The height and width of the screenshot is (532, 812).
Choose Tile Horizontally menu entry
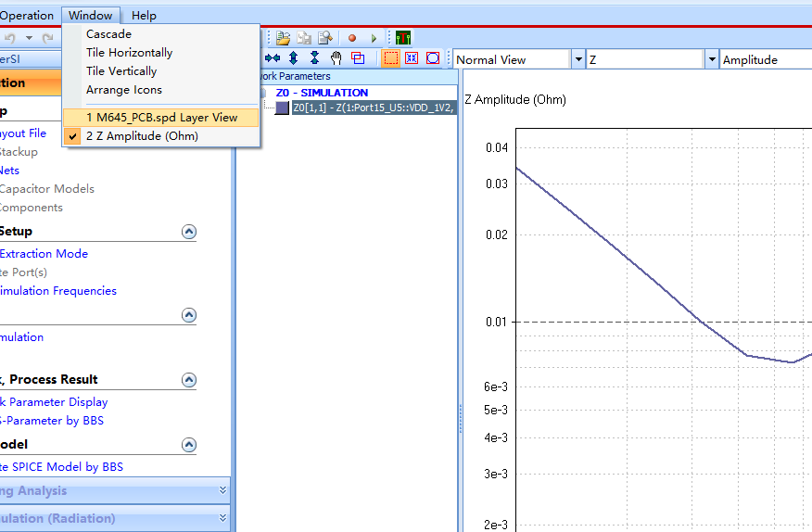[x=160, y=52]
